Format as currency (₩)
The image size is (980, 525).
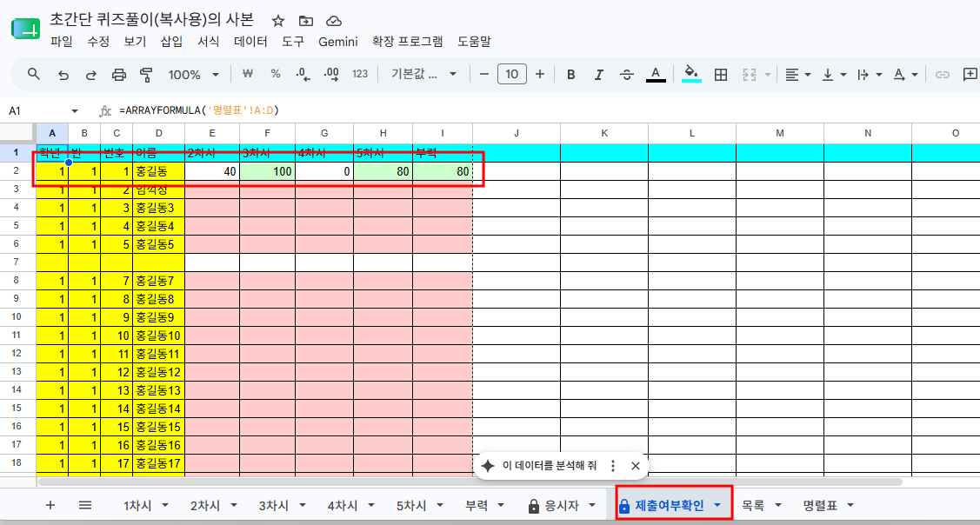tap(248, 74)
